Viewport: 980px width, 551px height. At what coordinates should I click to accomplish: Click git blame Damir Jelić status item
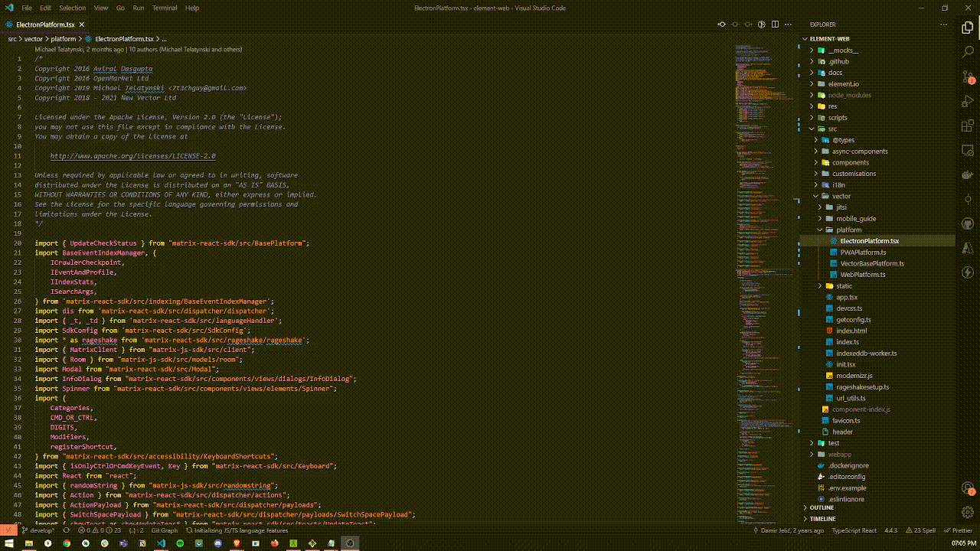(788, 530)
